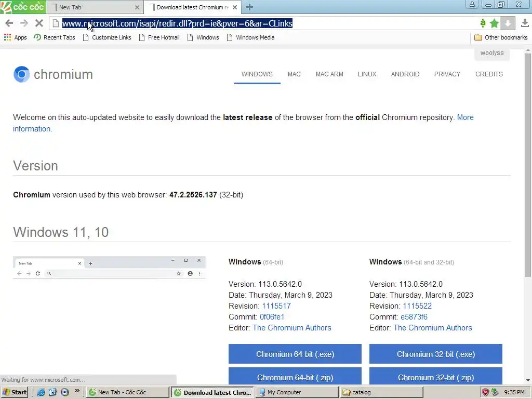Select the WINDOWS navigation tab
Screen dimensions: 532x399
click(x=257, y=74)
